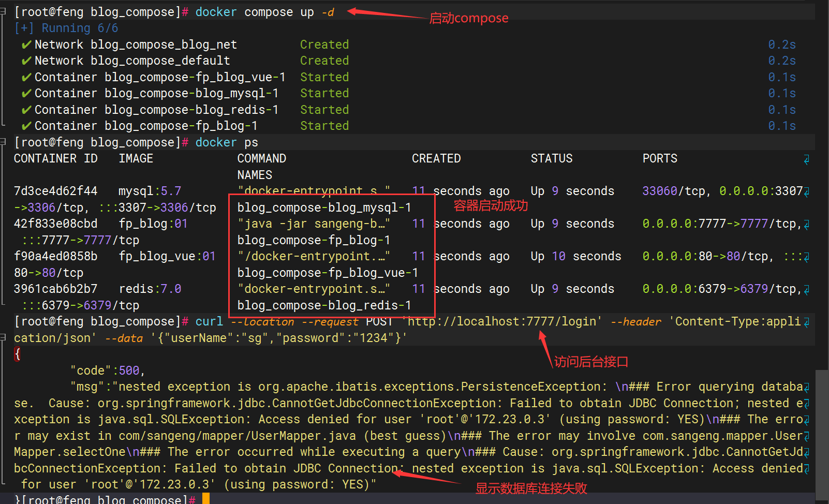Click the curl URL 'http://localhost:7777/login'
Viewport: 829px width, 504px height.
pyautogui.click(x=502, y=321)
